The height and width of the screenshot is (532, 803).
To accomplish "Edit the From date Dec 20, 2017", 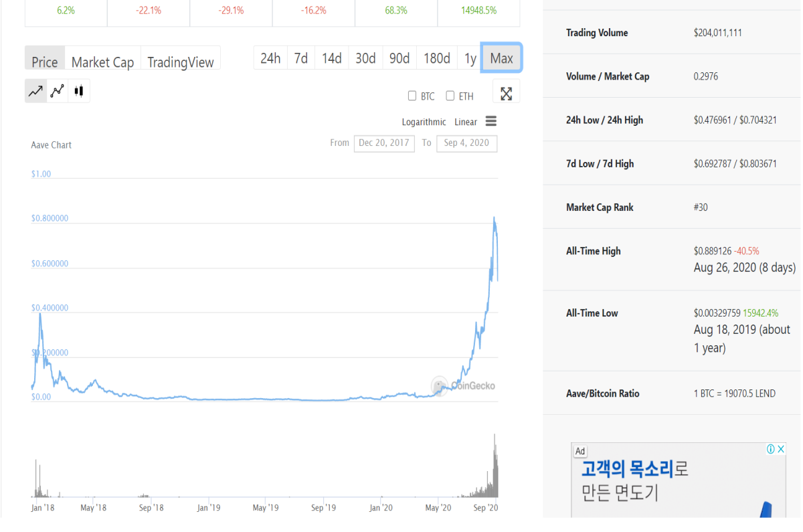I will click(384, 143).
